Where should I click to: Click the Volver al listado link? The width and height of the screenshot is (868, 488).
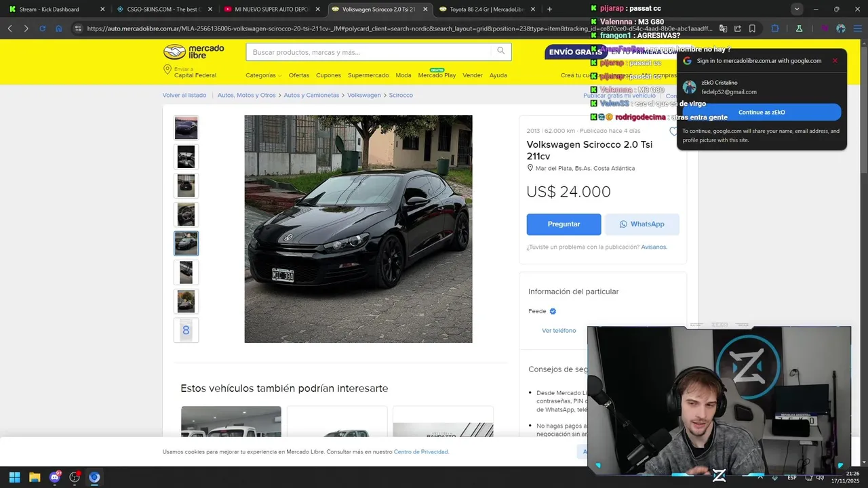184,96
